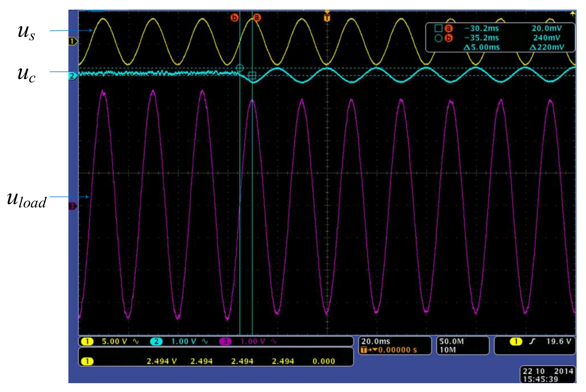This screenshot has height=392, width=586.
Task: Click the Δ5.00ms cursor delta readout
Action: click(482, 47)
